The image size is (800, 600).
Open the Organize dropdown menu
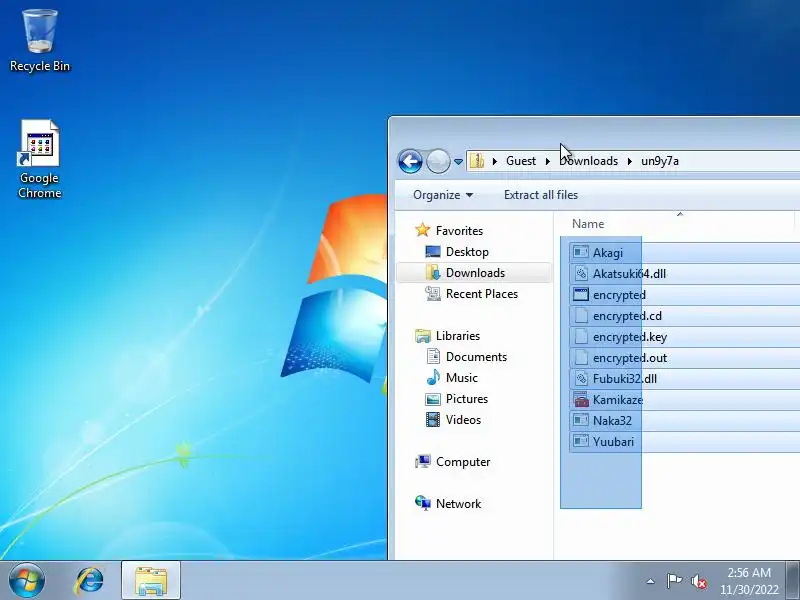443,195
